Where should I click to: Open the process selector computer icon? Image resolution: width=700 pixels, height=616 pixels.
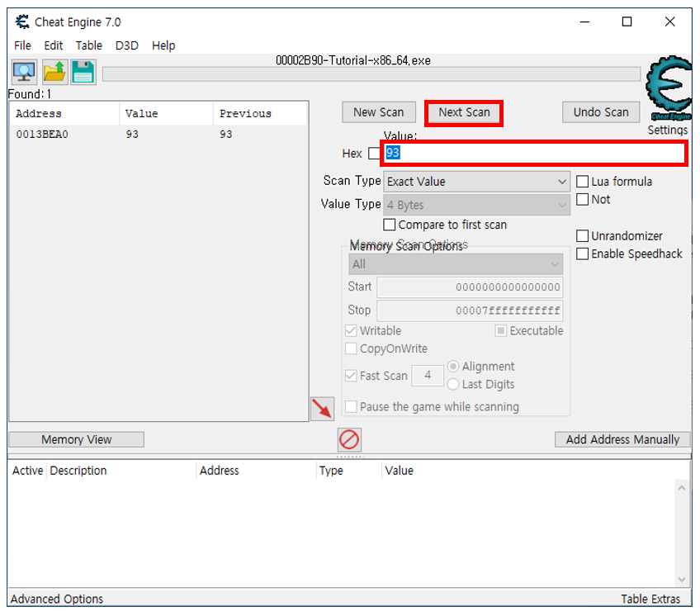coord(24,72)
